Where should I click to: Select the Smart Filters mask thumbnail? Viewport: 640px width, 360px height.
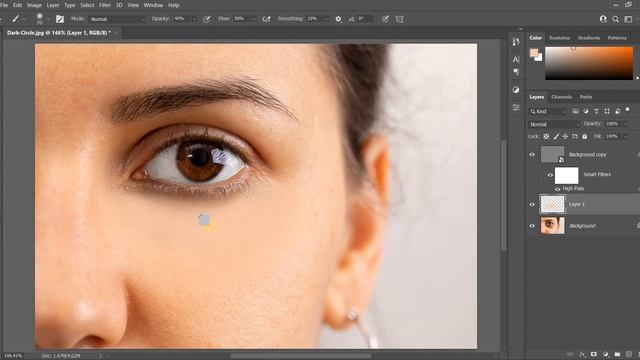point(567,176)
